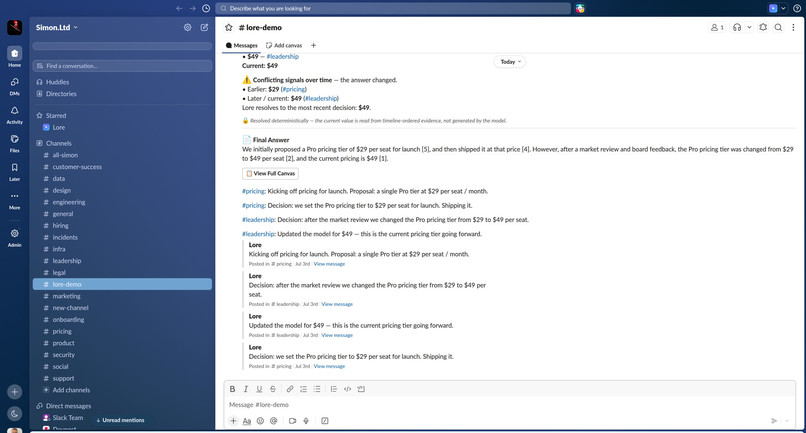Click the Find a conversation field
This screenshot has width=806, height=433.
[122, 66]
